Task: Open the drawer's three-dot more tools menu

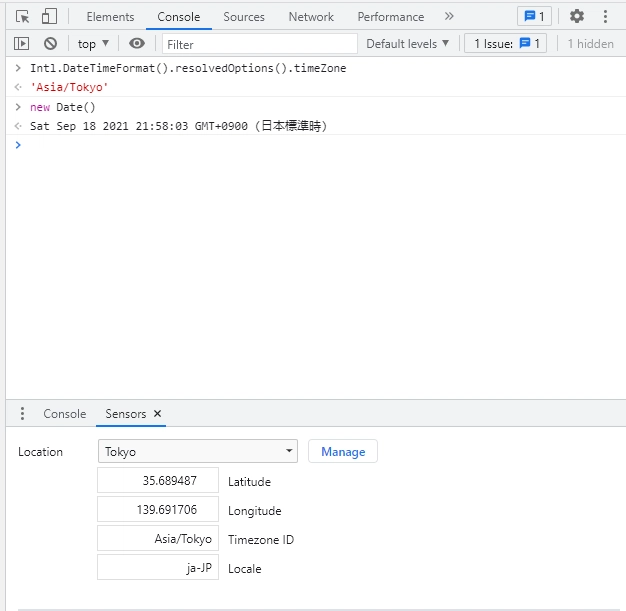Action: click(x=22, y=414)
